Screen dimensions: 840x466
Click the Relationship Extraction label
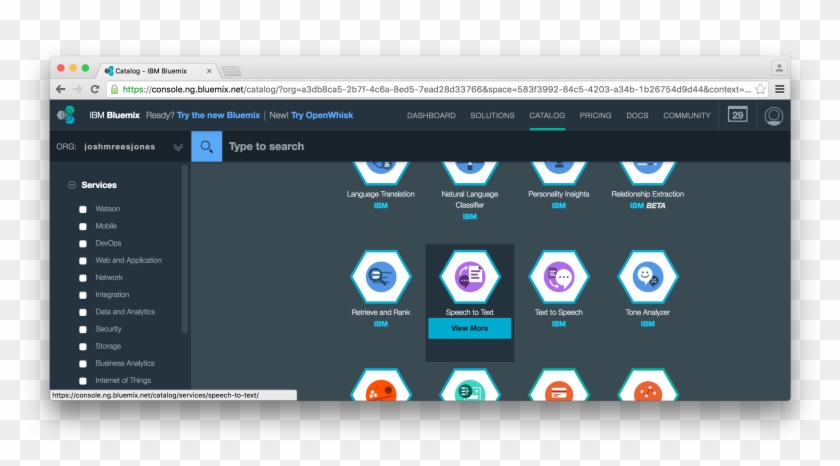click(647, 194)
